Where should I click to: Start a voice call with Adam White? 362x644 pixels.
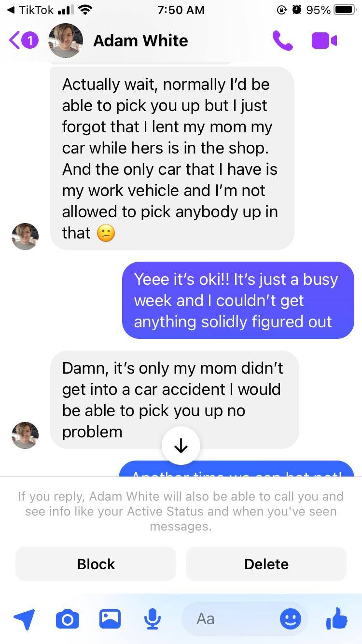282,41
